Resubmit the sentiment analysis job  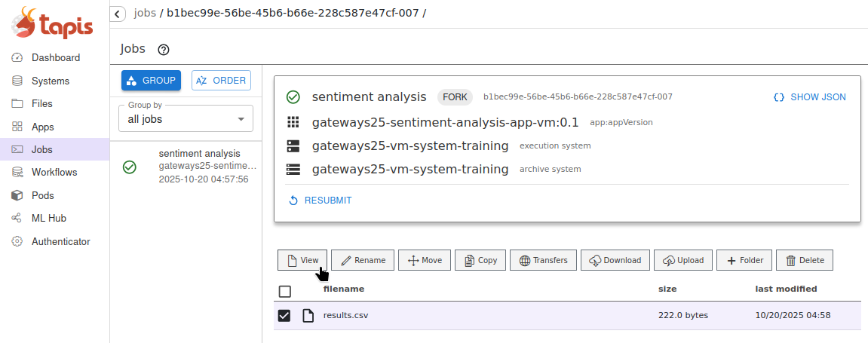coord(321,201)
